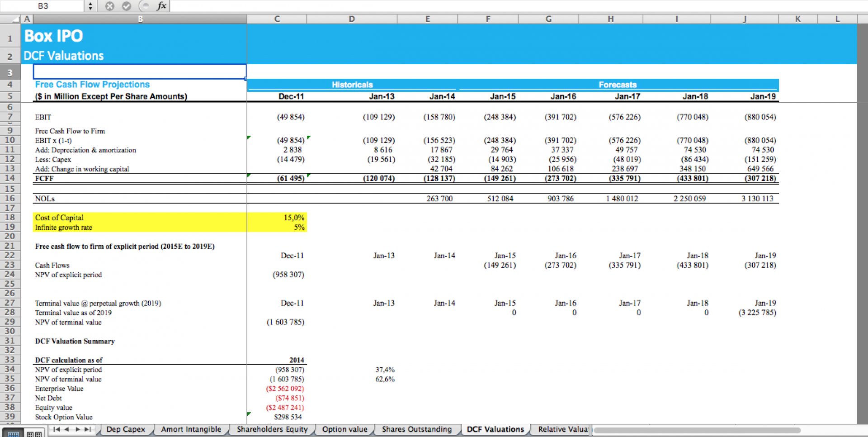Click inside the formula bar input area

pyautogui.click(x=518, y=6)
